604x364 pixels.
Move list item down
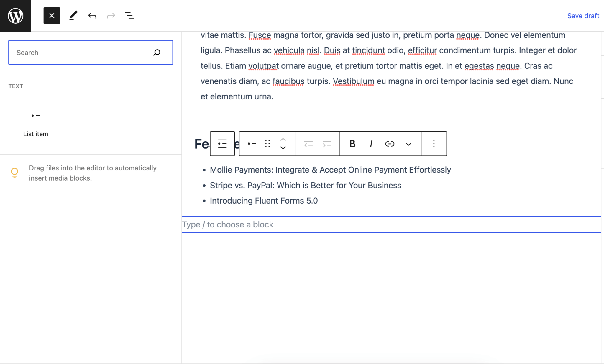click(283, 148)
